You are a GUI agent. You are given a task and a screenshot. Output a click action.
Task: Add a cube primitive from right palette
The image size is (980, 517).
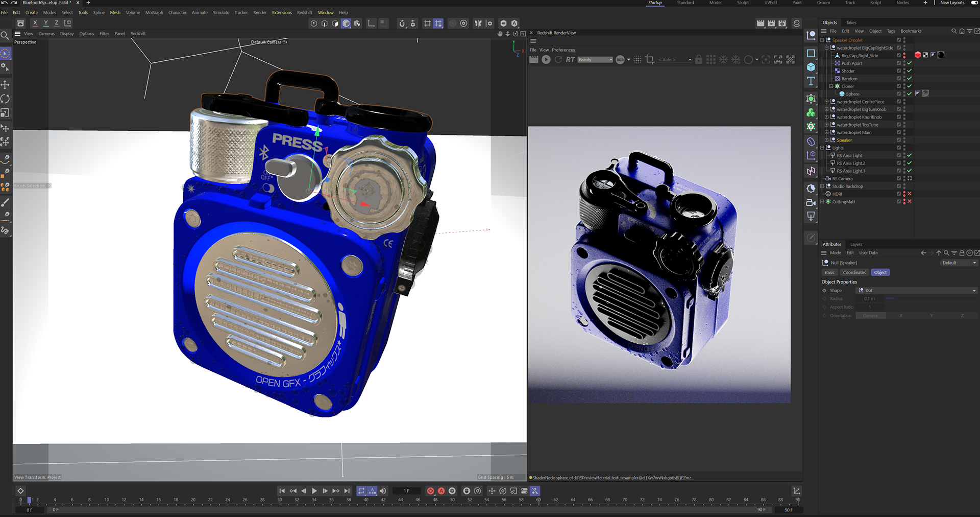pos(811,67)
